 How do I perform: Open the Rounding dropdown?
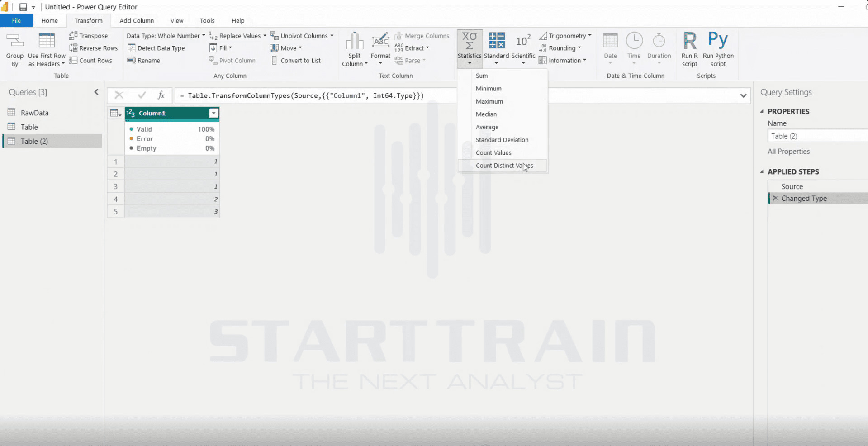(560, 48)
